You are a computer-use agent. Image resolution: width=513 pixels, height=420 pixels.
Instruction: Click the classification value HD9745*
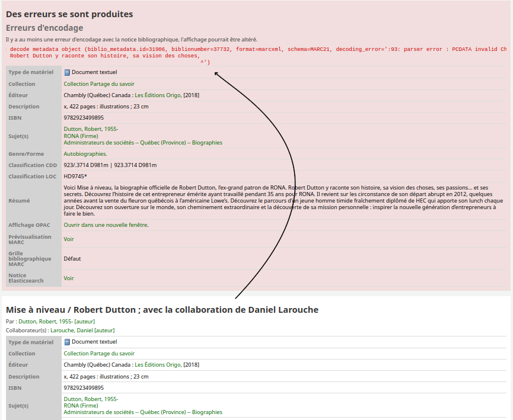(75, 177)
